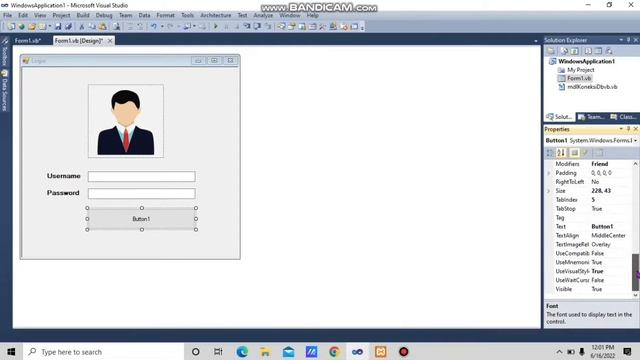This screenshot has height=360, width=640.
Task: Expand the Size property
Action: pos(549,191)
